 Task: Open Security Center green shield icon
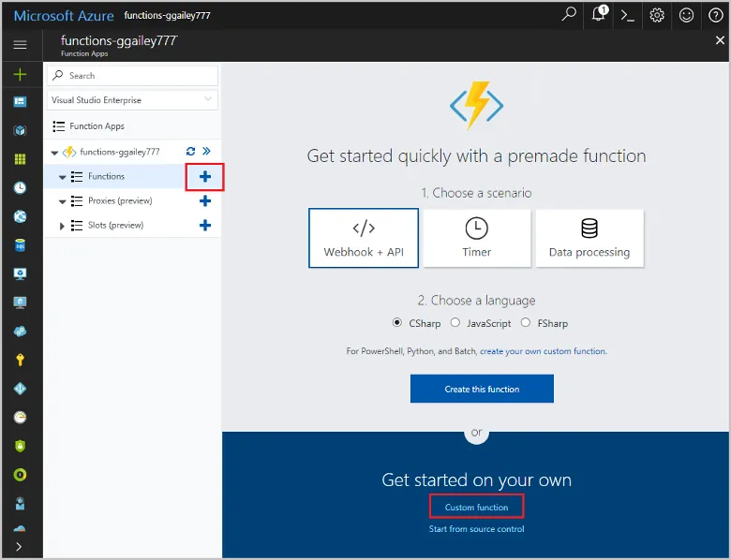20,446
